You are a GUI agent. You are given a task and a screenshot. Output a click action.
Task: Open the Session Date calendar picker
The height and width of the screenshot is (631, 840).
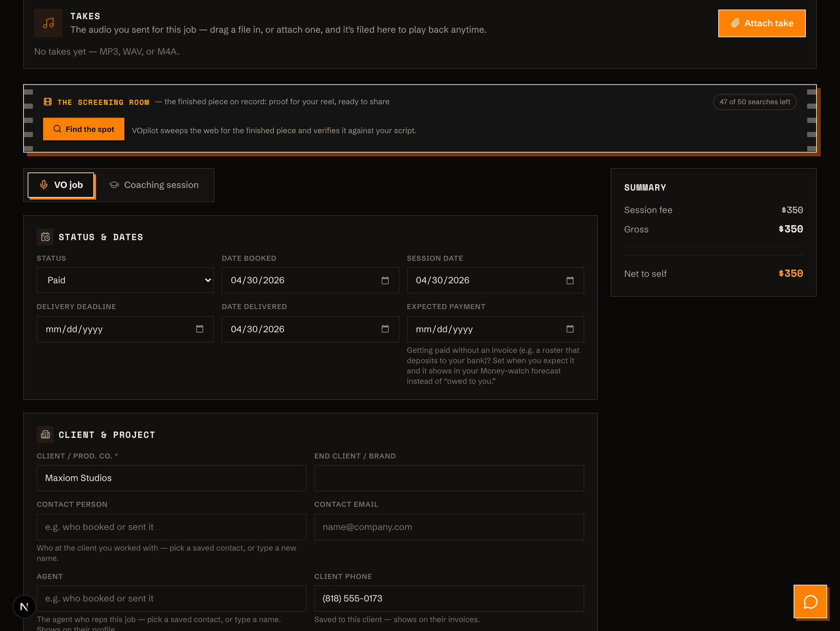coord(570,280)
